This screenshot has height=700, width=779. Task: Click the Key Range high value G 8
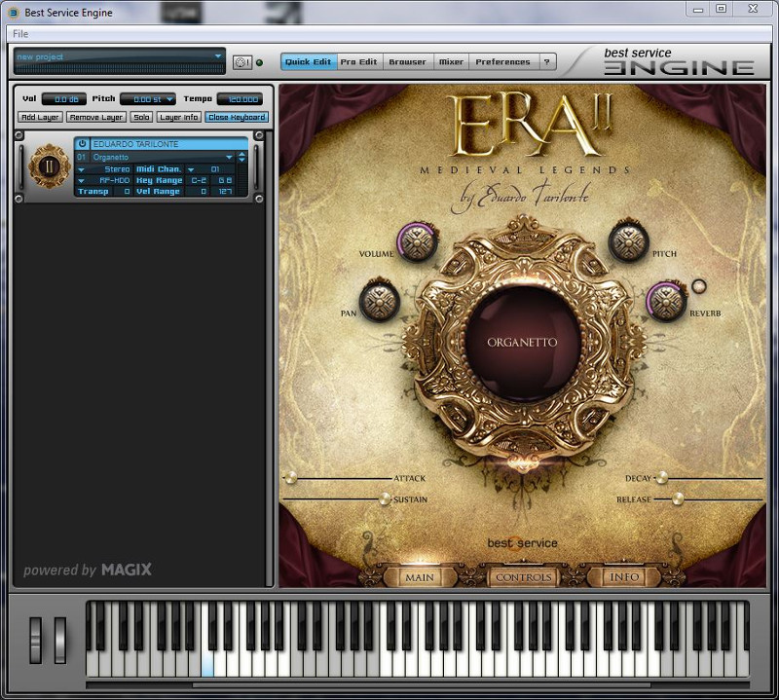[225, 180]
